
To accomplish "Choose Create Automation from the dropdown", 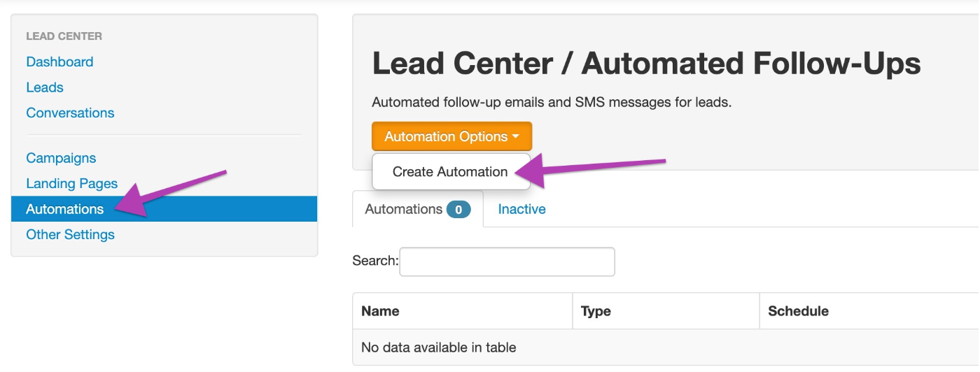I will (x=450, y=171).
